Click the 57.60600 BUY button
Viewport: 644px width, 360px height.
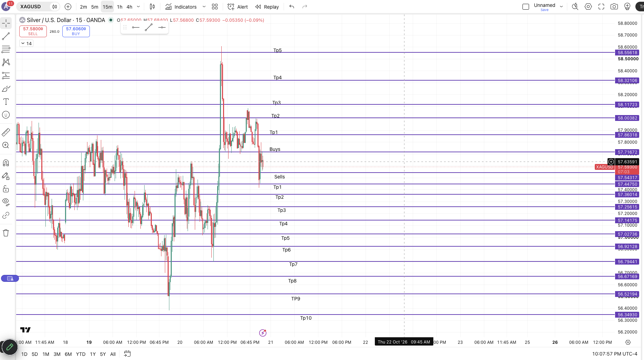[76, 31]
